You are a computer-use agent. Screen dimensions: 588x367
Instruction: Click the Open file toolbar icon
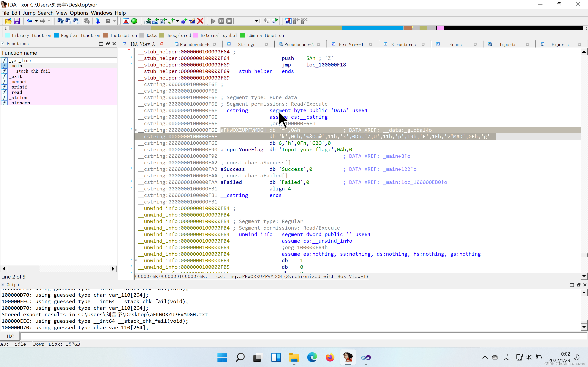tap(8, 21)
